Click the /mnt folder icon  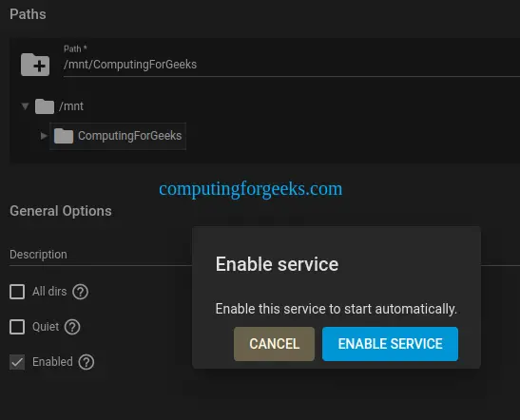(45, 106)
